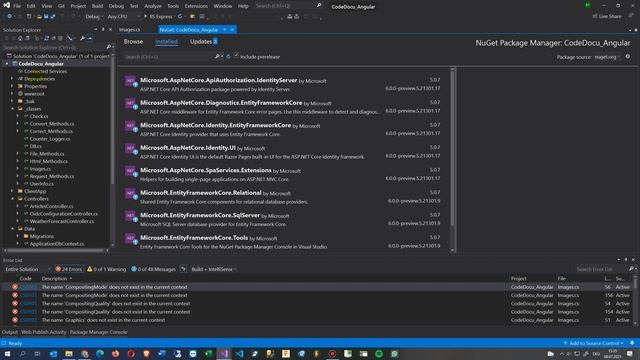The image size is (640, 360).
Task: Click the search magnifier in Solution Explorer
Action: pyautogui.click(x=108, y=47)
